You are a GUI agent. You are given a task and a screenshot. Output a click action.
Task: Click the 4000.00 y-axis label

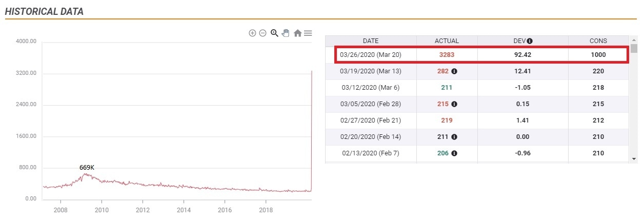click(x=26, y=42)
